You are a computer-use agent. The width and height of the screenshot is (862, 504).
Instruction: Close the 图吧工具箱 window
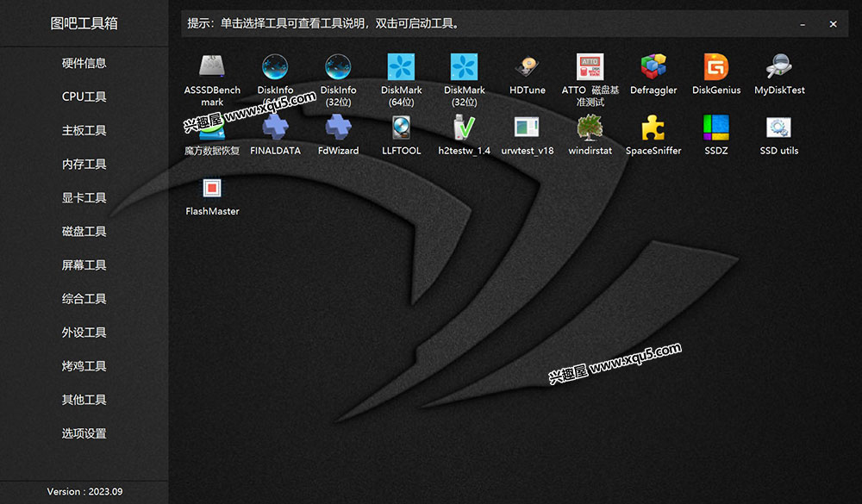833,24
